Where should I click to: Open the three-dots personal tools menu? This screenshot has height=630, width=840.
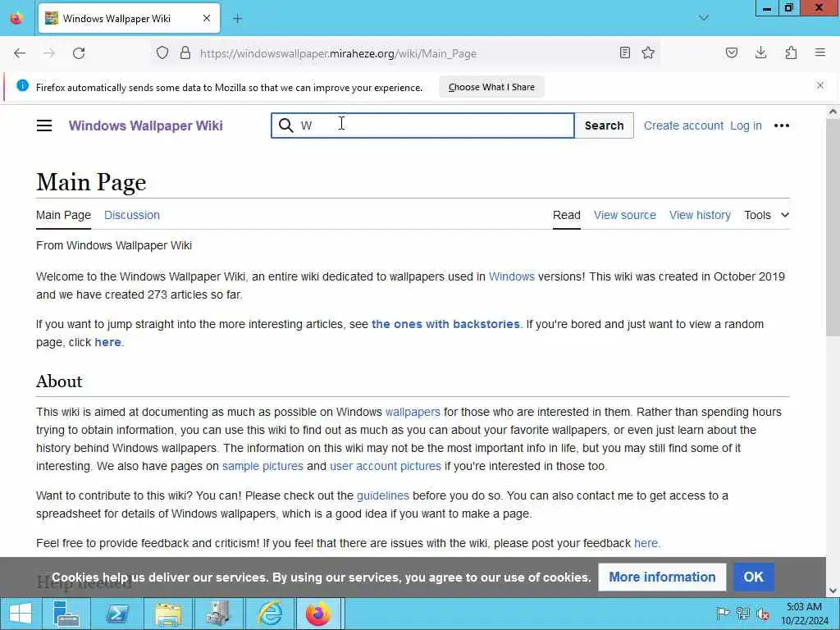pos(782,126)
